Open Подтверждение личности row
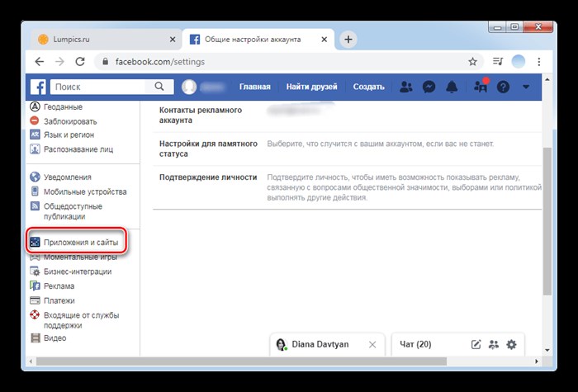The width and height of the screenshot is (578, 392). point(348,187)
